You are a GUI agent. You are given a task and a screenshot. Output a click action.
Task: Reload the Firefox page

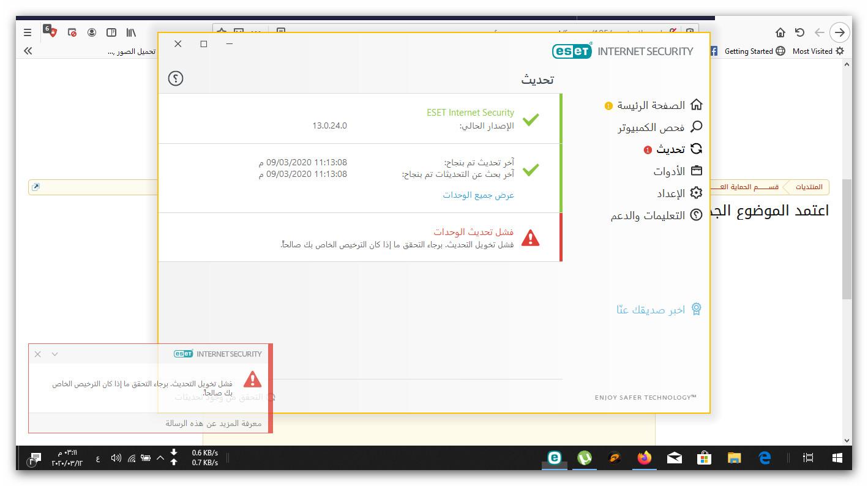click(x=799, y=32)
